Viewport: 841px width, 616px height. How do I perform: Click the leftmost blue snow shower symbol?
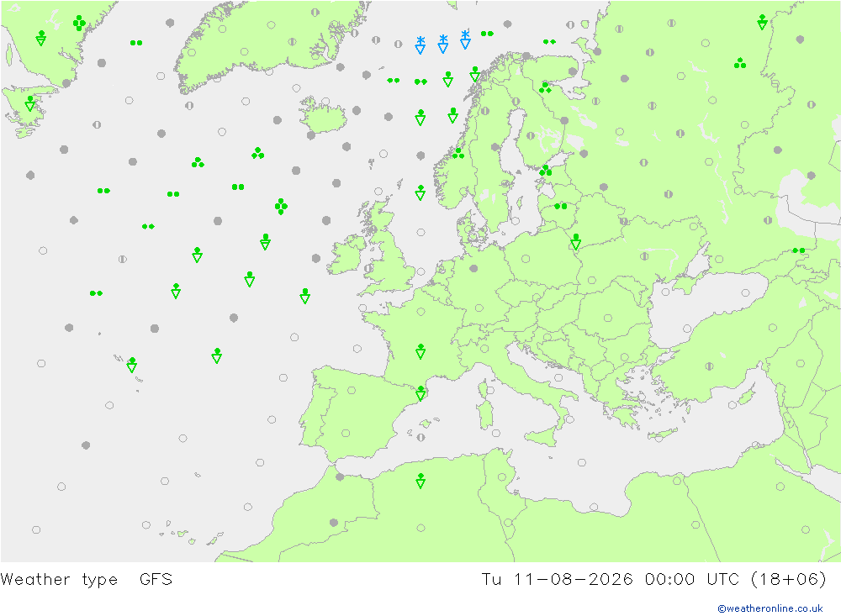(x=420, y=45)
